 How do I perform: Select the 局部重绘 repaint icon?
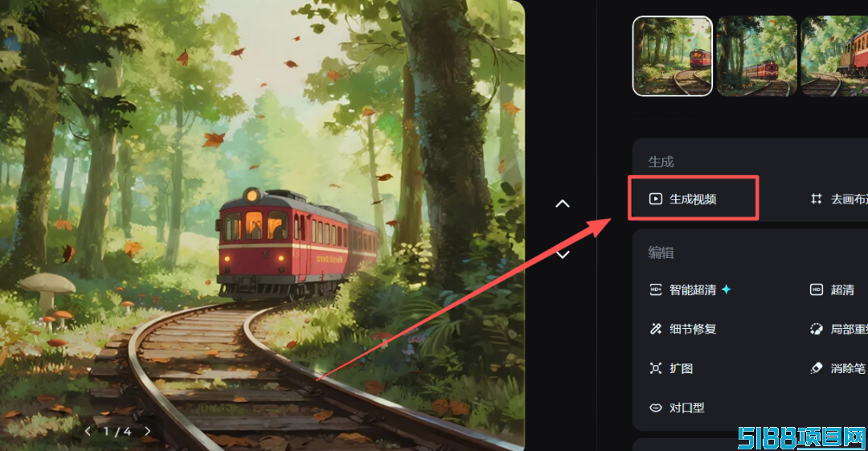tap(817, 329)
